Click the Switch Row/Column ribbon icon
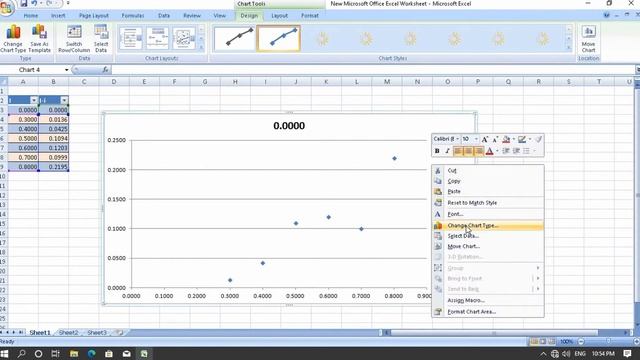640x360 pixels. [74, 38]
